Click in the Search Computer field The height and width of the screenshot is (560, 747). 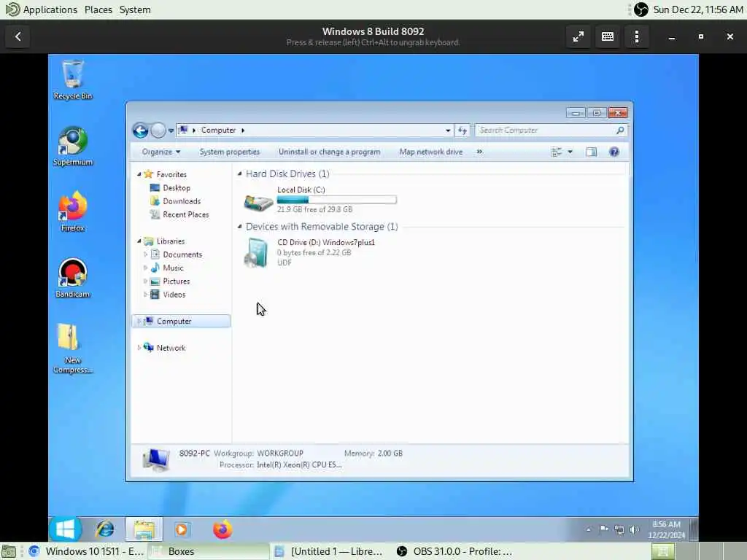tap(546, 130)
